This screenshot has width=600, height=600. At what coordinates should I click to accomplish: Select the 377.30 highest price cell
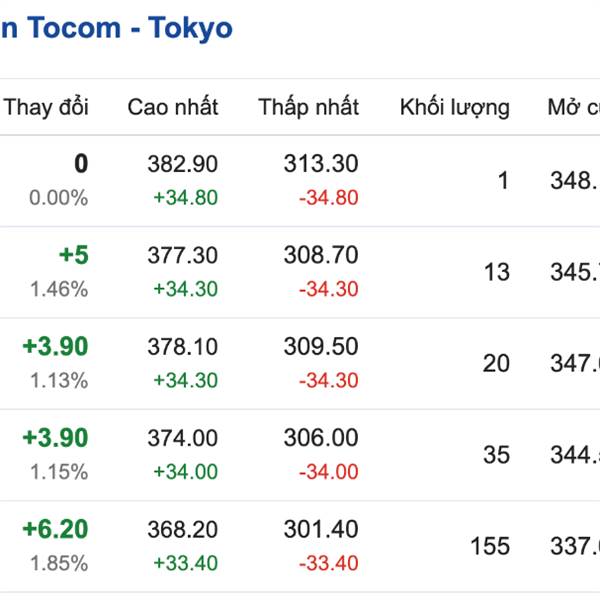pos(183,255)
